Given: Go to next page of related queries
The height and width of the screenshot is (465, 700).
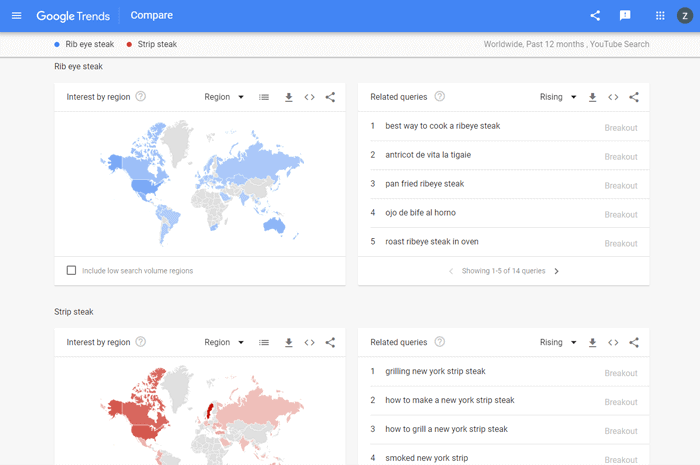Looking at the screenshot, I should (557, 271).
